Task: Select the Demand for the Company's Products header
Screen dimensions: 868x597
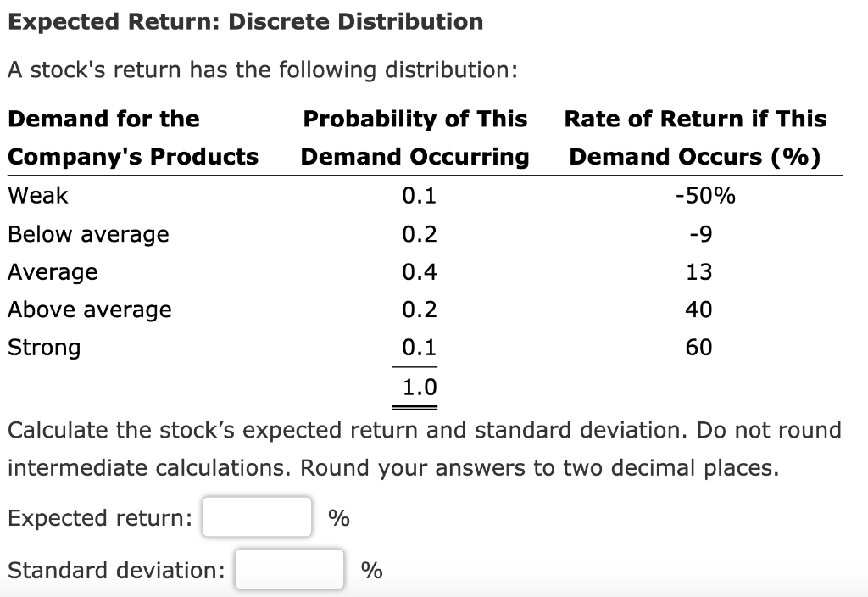Action: pos(132,137)
